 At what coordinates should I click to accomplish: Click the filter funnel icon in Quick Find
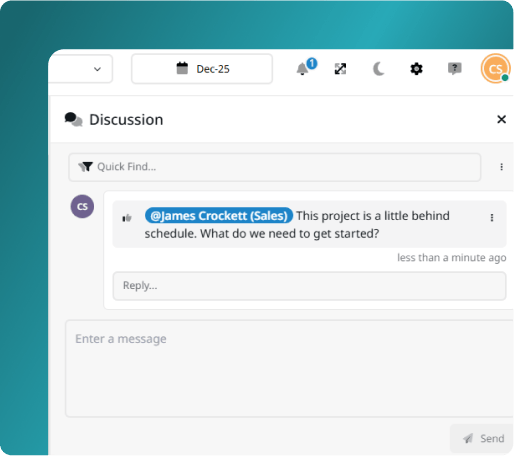point(85,166)
